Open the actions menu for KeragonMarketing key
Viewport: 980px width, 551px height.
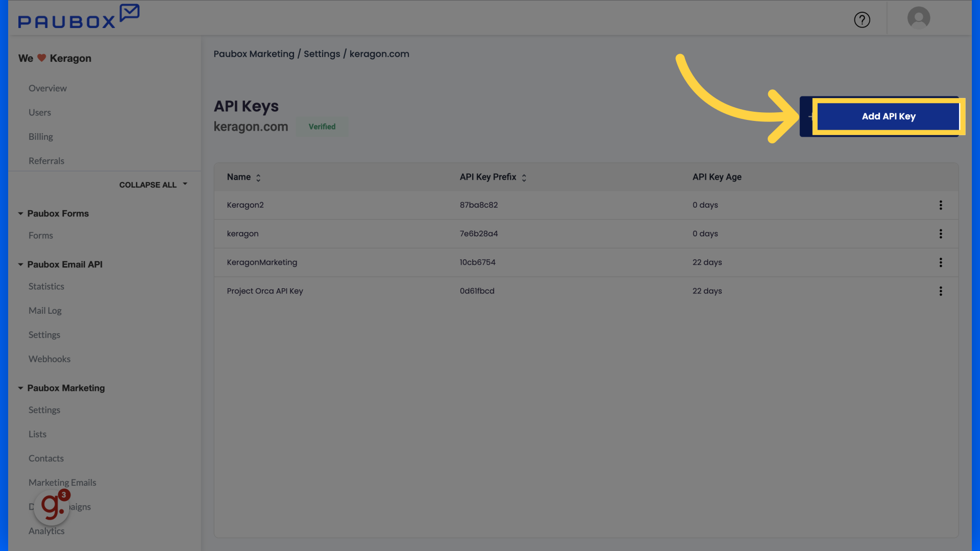click(941, 262)
